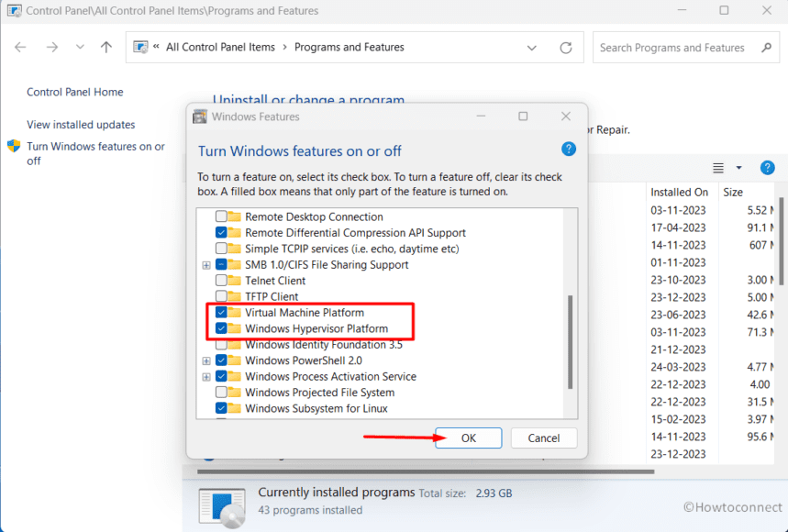Click the Windows Features dialog help icon
This screenshot has width=788, height=532.
click(569, 150)
